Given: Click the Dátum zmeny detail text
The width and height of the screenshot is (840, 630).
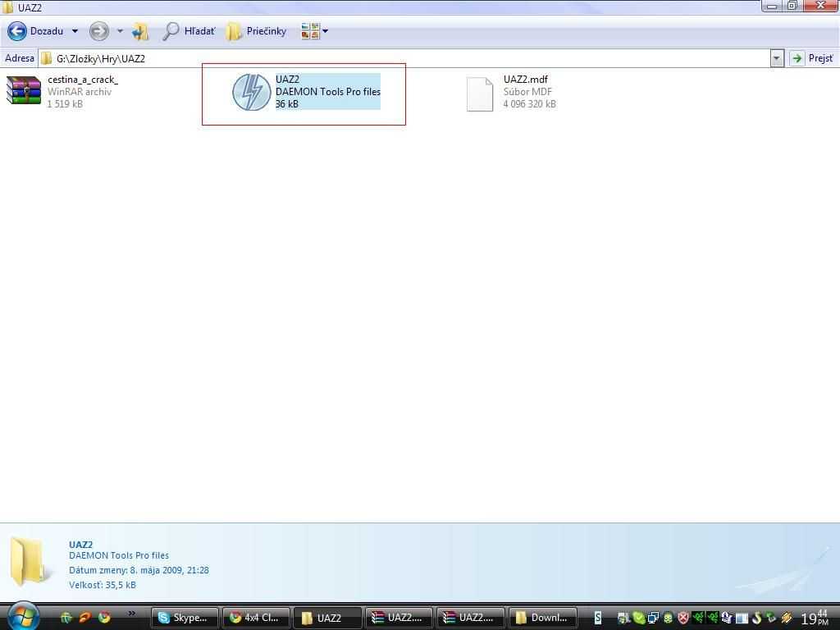Looking at the screenshot, I should (x=139, y=570).
